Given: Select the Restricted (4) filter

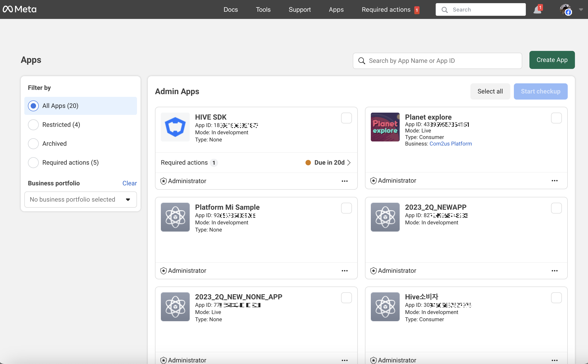Looking at the screenshot, I should (x=34, y=125).
